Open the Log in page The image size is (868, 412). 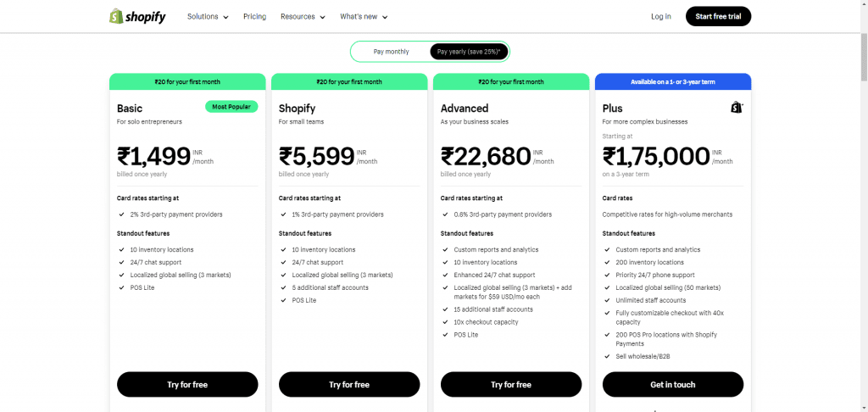pyautogui.click(x=661, y=16)
